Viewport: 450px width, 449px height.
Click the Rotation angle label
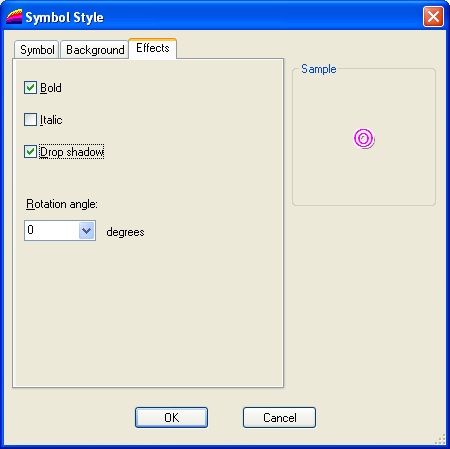(x=62, y=204)
